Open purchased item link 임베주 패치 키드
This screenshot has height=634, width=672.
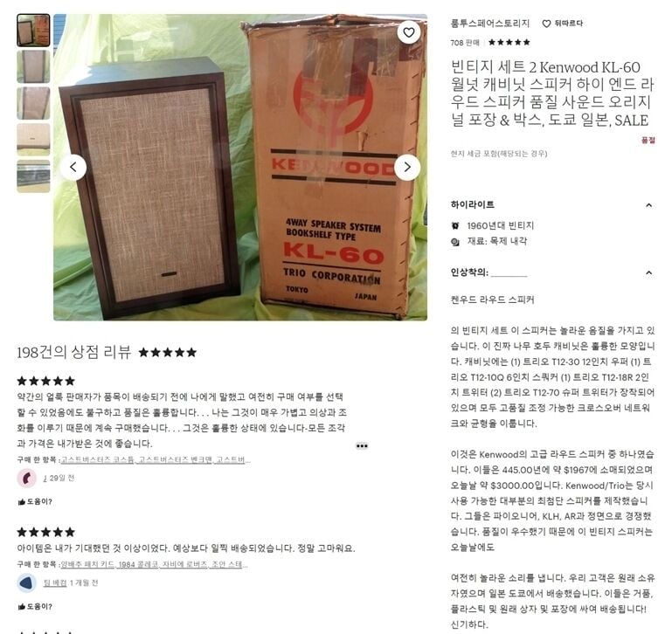(87, 565)
